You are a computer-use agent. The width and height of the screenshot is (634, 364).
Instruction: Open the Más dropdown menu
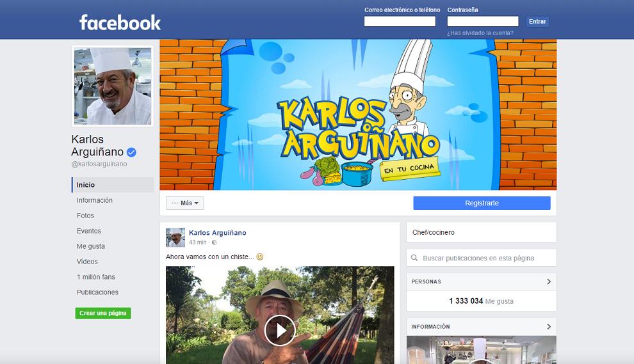tap(184, 203)
